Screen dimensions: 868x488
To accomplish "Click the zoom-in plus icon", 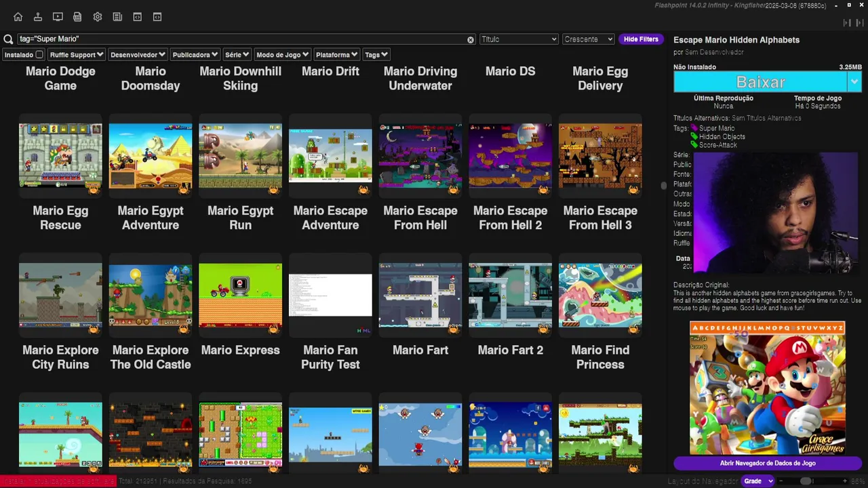I will (x=844, y=481).
